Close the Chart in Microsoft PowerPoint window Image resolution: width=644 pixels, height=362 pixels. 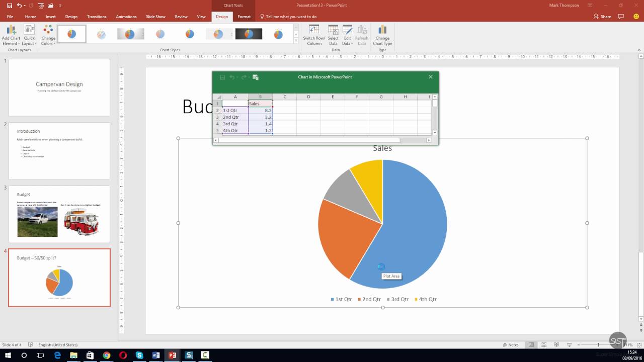pos(431,77)
